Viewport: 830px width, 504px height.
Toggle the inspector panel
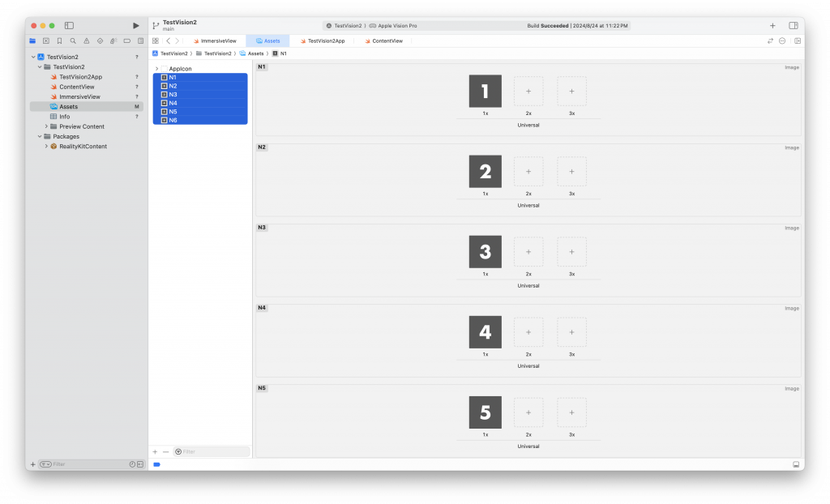(793, 25)
